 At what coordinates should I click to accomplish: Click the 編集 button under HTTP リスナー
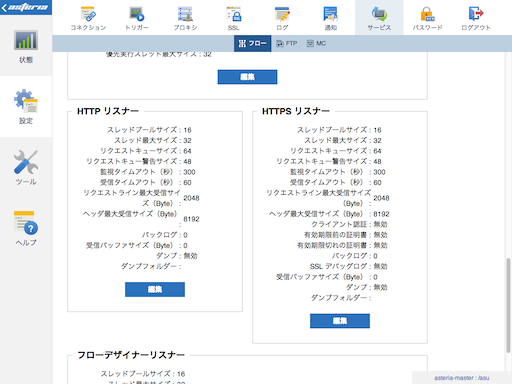point(155,289)
